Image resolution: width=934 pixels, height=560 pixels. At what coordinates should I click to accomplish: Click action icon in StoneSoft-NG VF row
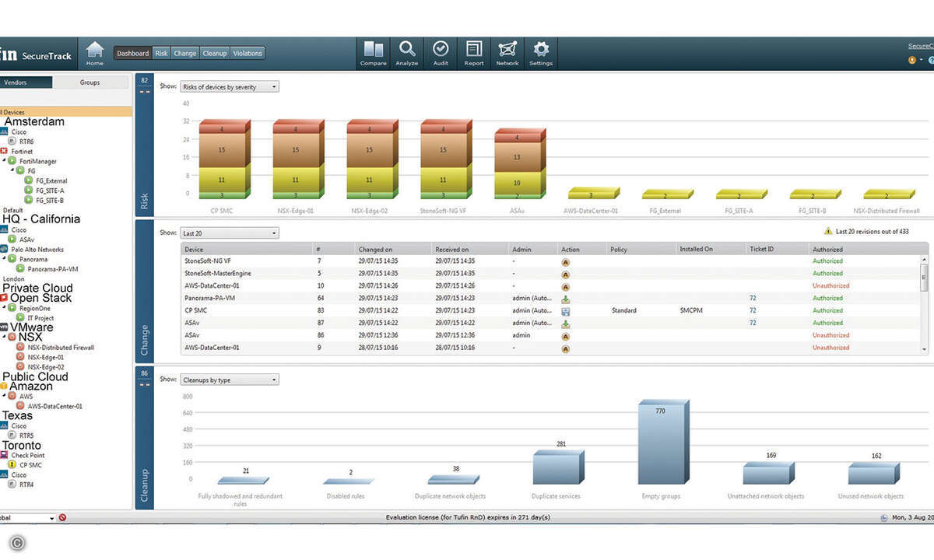565,261
